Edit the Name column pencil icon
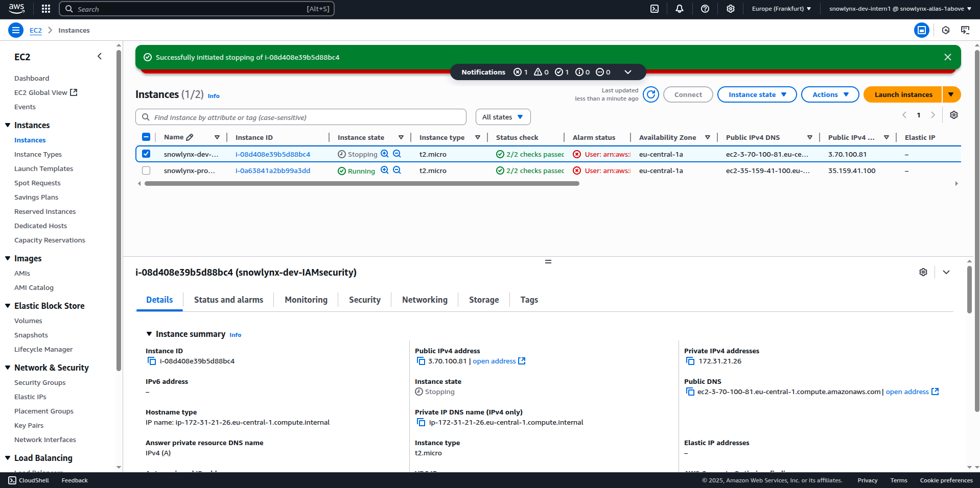This screenshot has width=980, height=488. click(190, 137)
